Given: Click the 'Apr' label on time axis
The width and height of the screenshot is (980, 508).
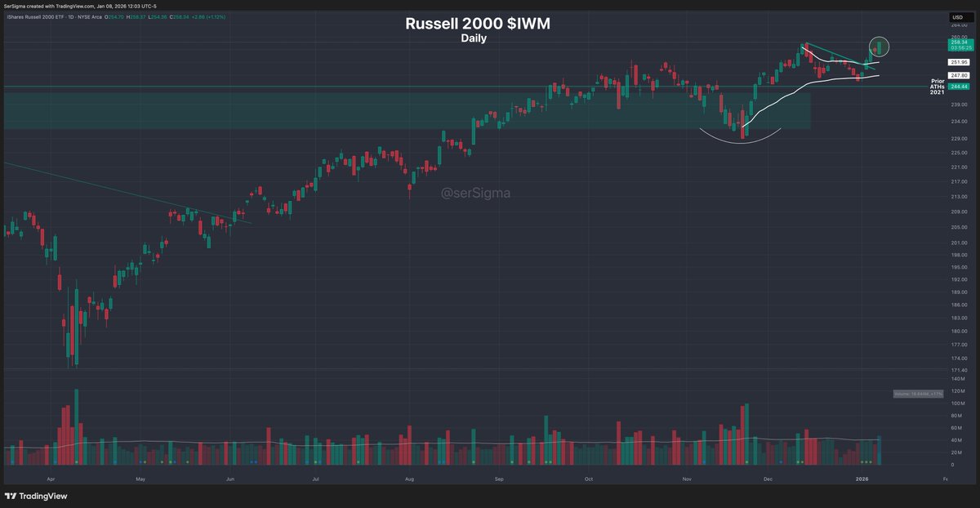Looking at the screenshot, I should point(51,478).
